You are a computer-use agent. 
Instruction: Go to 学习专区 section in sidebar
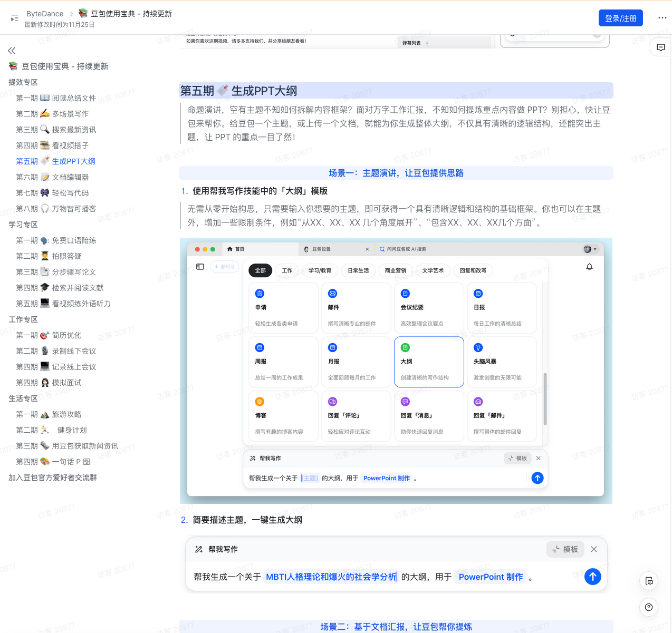point(23,225)
